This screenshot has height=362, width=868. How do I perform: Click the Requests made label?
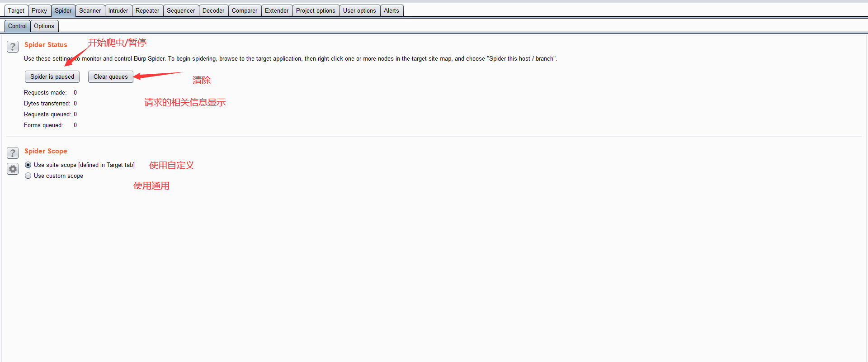45,93
